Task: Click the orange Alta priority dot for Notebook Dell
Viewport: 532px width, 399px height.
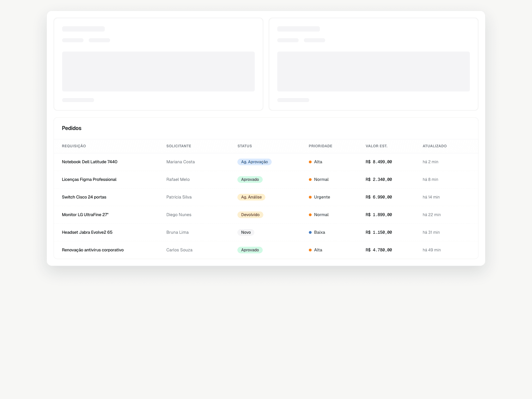Action: click(x=310, y=162)
